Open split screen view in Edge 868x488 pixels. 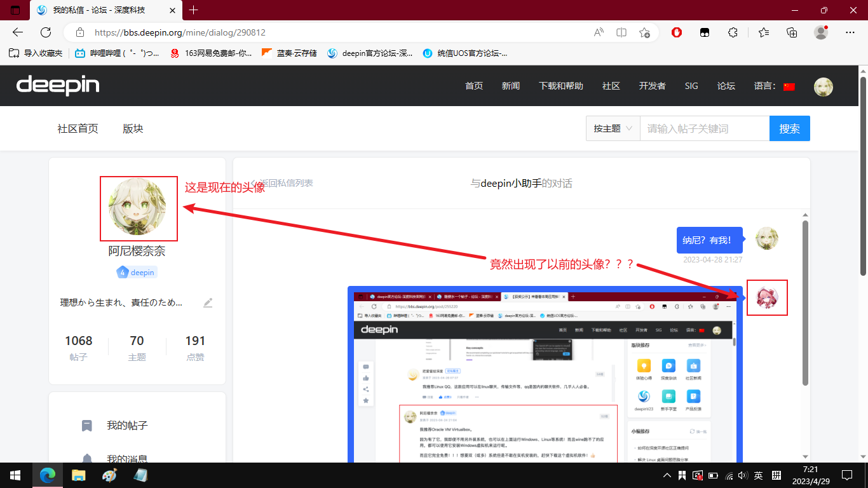(x=621, y=32)
